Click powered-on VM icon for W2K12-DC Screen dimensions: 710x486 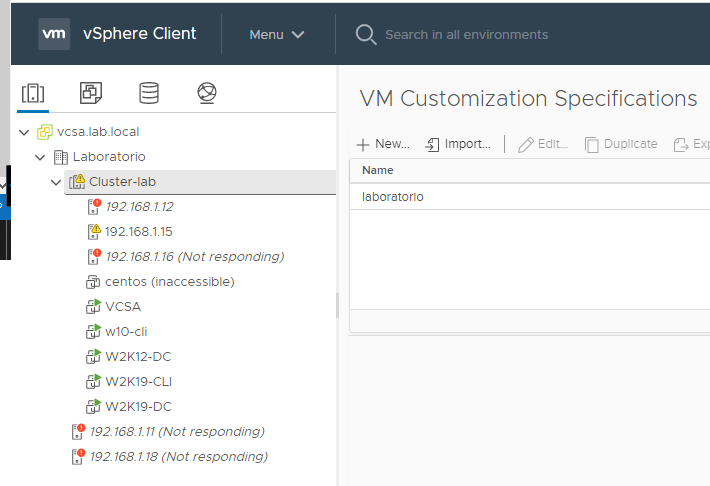click(93, 356)
